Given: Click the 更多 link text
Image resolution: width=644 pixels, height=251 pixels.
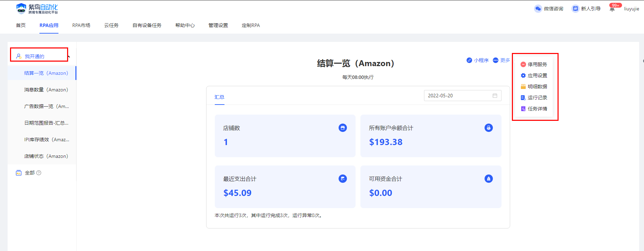Looking at the screenshot, I should tap(505, 60).
